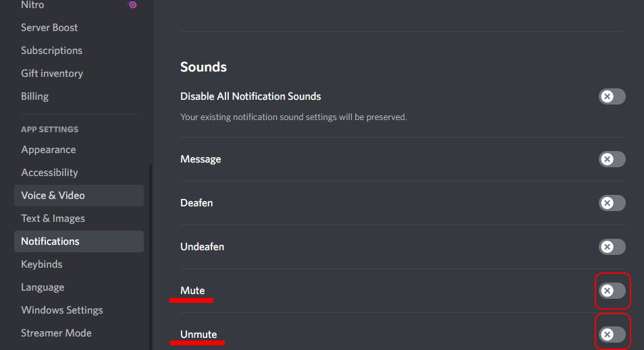Open Server Boost settings
Viewport: 644px width, 350px height.
(49, 28)
